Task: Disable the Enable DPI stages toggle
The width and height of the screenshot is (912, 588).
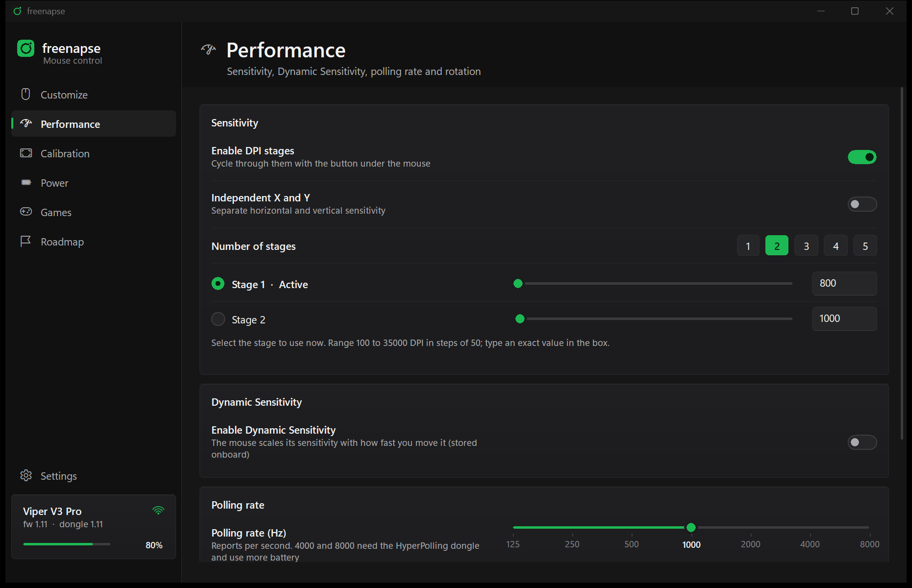Action: pyautogui.click(x=862, y=157)
